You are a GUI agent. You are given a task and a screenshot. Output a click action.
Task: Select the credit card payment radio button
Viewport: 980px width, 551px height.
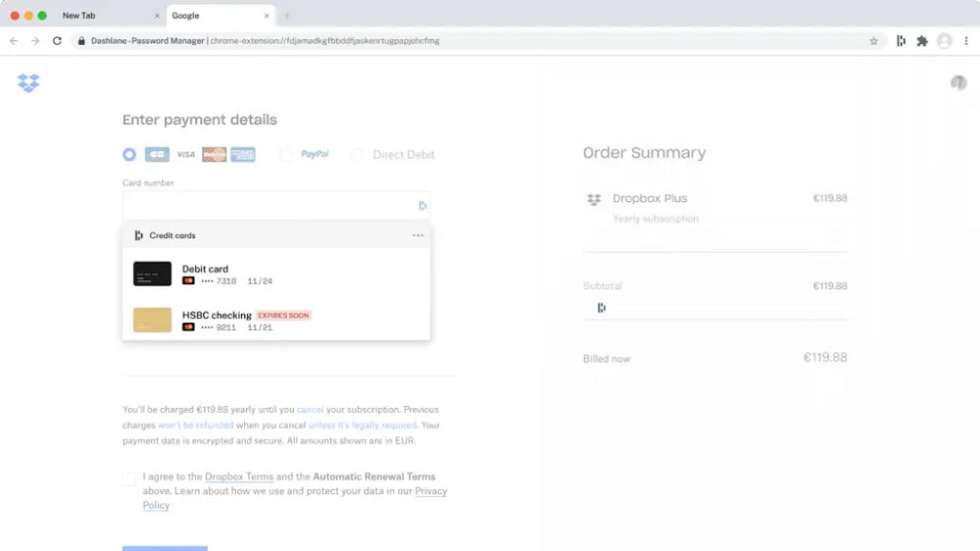tap(129, 155)
